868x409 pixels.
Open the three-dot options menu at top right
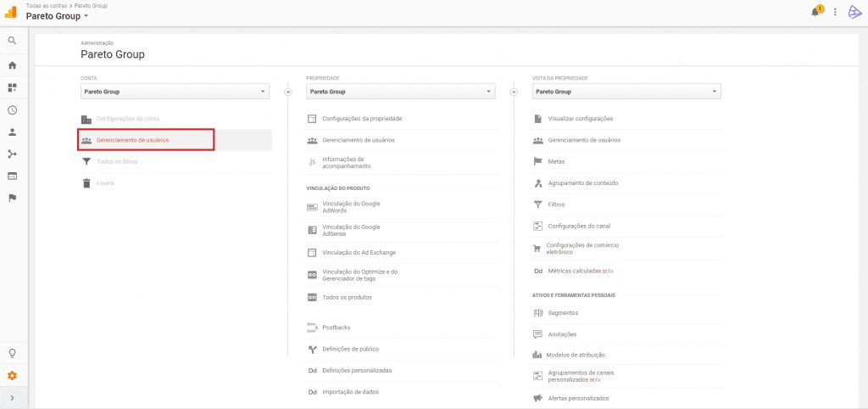point(835,12)
